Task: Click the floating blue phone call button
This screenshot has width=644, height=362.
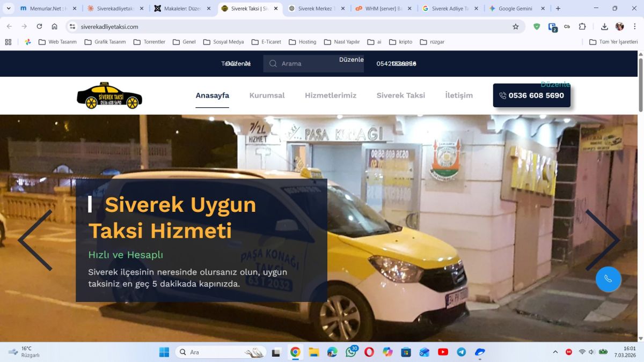Action: (x=608, y=279)
